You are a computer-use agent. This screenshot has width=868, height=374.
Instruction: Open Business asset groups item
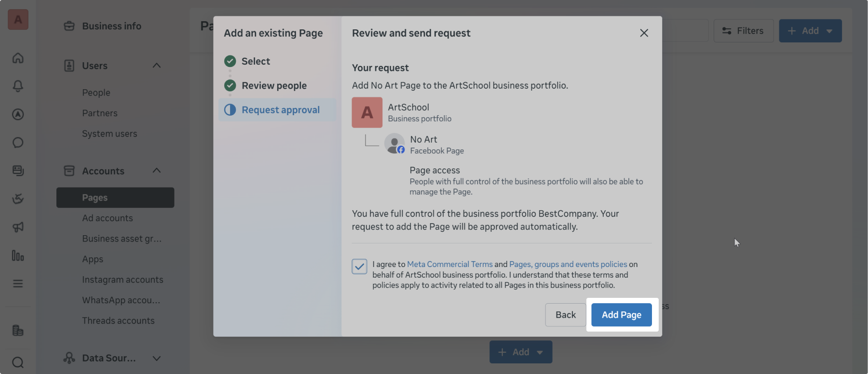point(122,239)
